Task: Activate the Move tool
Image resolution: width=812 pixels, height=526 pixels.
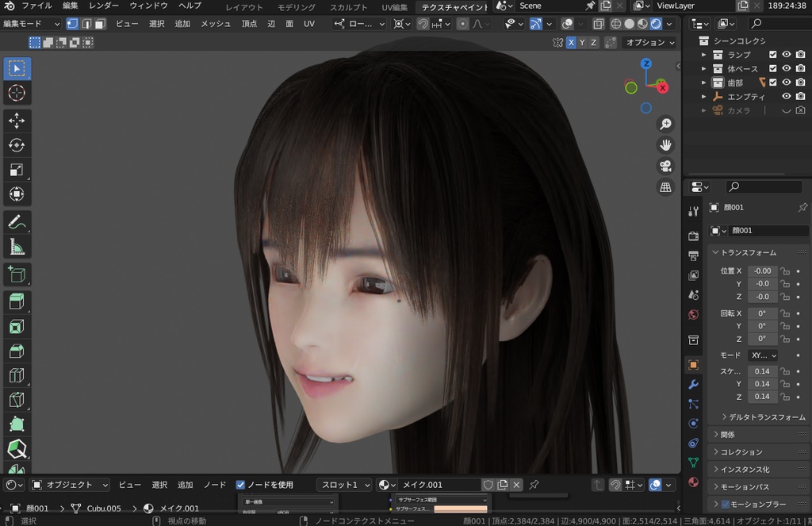Action: coord(17,119)
